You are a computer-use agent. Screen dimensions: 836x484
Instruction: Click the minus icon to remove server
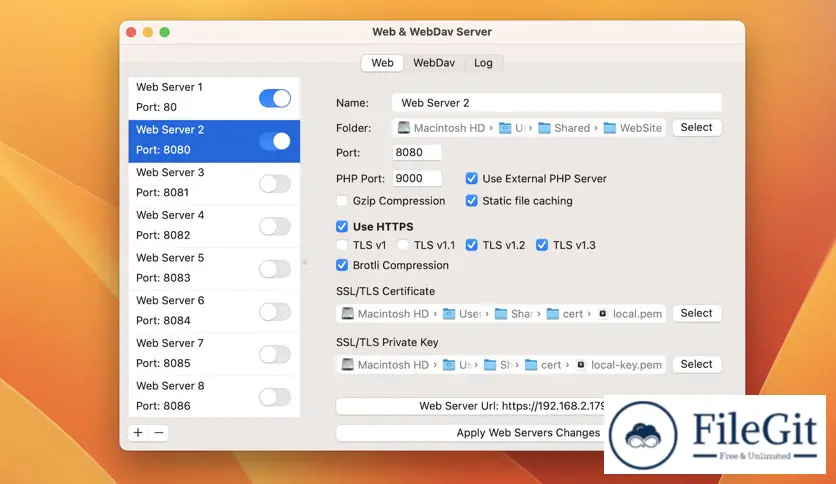pos(159,433)
